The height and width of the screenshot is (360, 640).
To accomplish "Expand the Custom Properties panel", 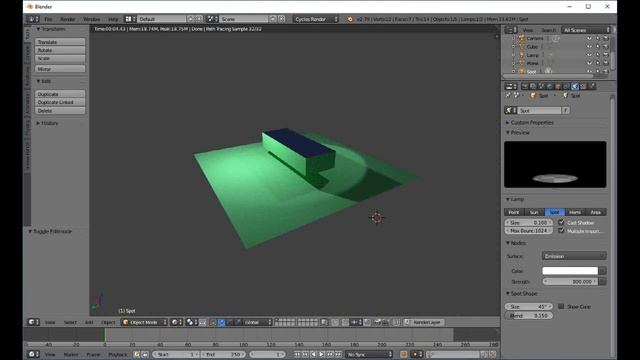I will click(529, 122).
